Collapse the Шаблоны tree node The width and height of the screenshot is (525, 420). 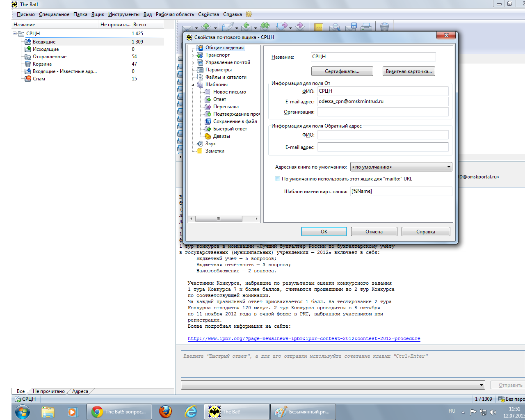click(193, 85)
